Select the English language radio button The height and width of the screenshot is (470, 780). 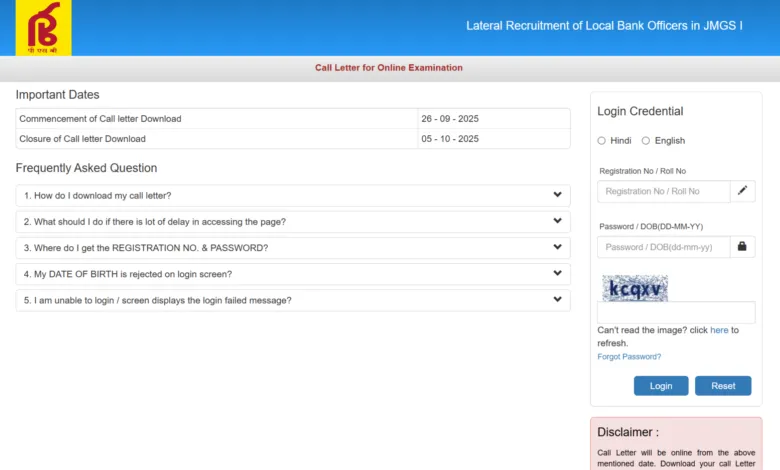(x=646, y=141)
